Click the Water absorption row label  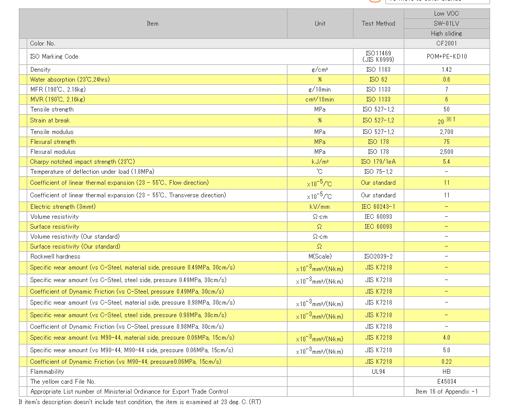click(70, 80)
